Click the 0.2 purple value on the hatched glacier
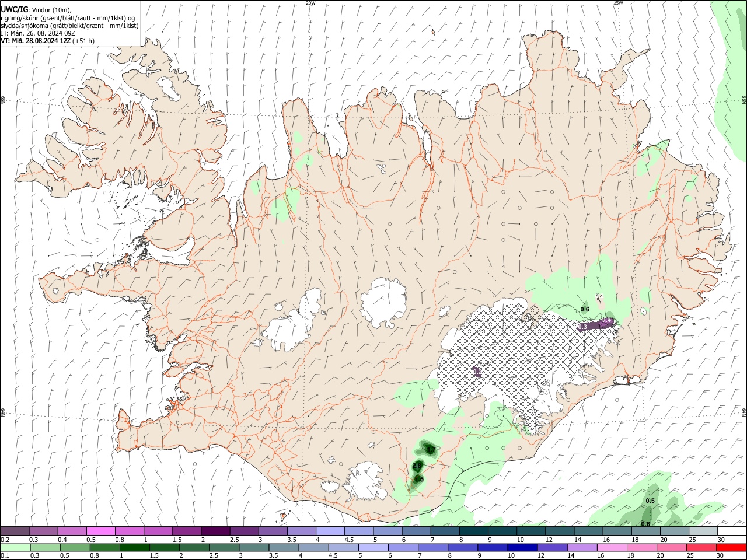 point(477,372)
